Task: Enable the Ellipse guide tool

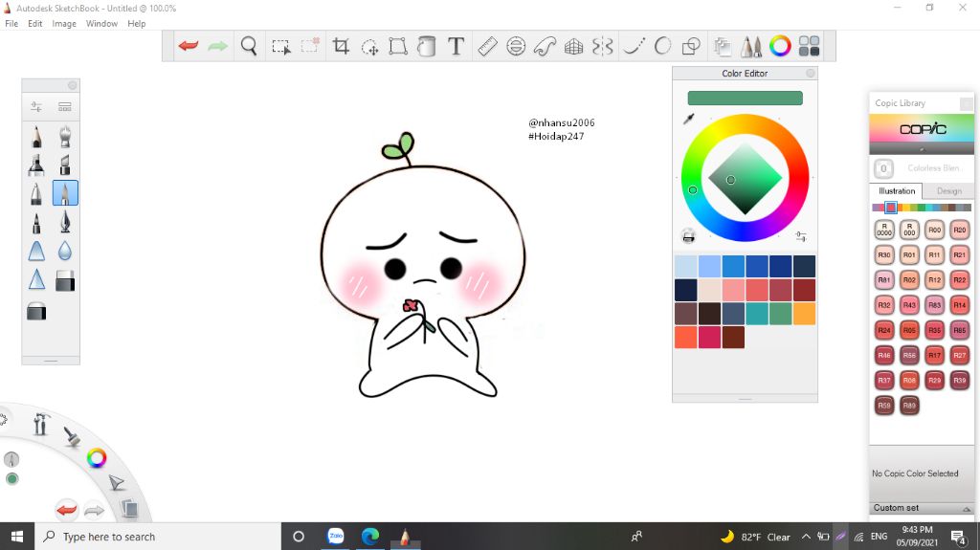Action: click(516, 46)
